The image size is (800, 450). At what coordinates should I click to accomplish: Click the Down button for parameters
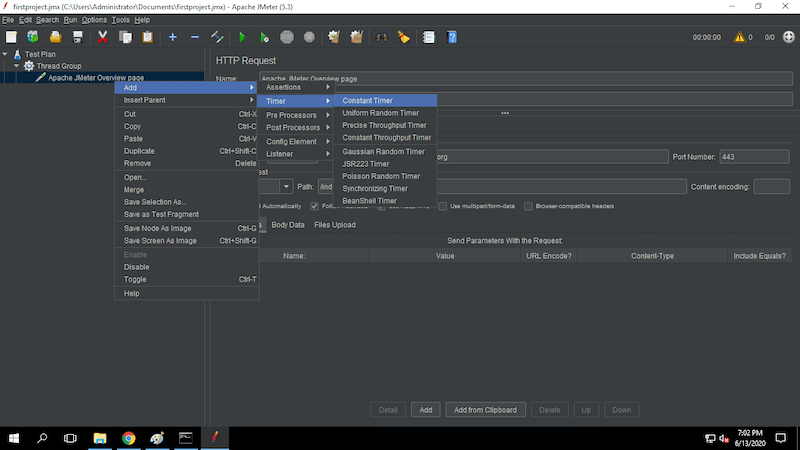tap(621, 410)
